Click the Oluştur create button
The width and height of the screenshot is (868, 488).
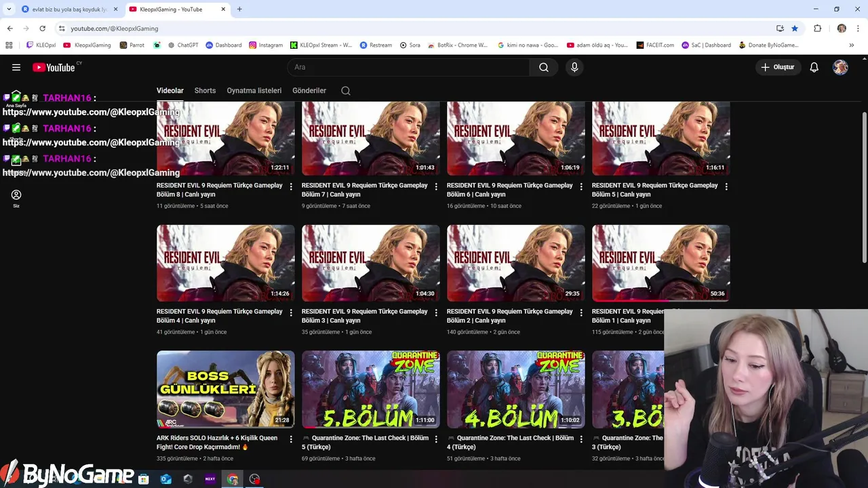(777, 67)
